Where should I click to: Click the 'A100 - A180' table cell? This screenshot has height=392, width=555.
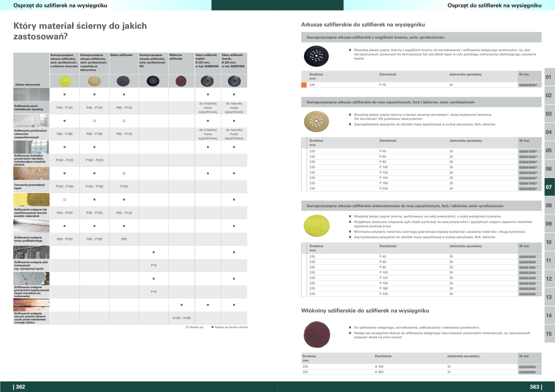[181, 318]
